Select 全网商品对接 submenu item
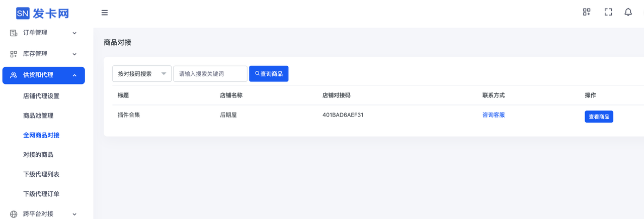This screenshot has height=219, width=644. click(x=41, y=135)
